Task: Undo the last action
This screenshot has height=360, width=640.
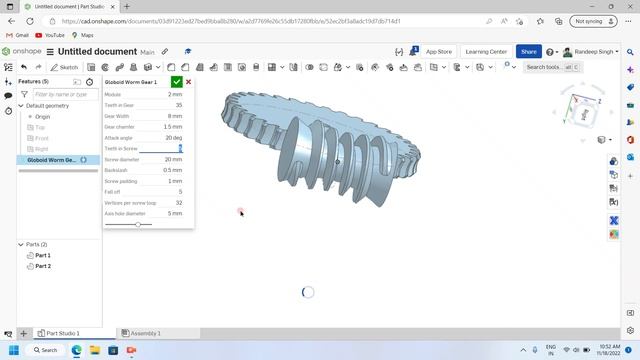Action: click(24, 67)
